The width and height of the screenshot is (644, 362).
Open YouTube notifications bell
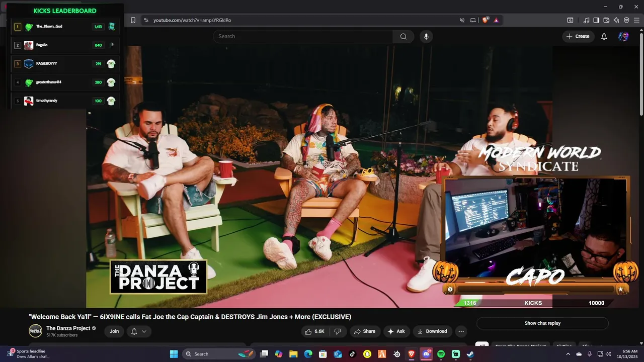point(604,36)
